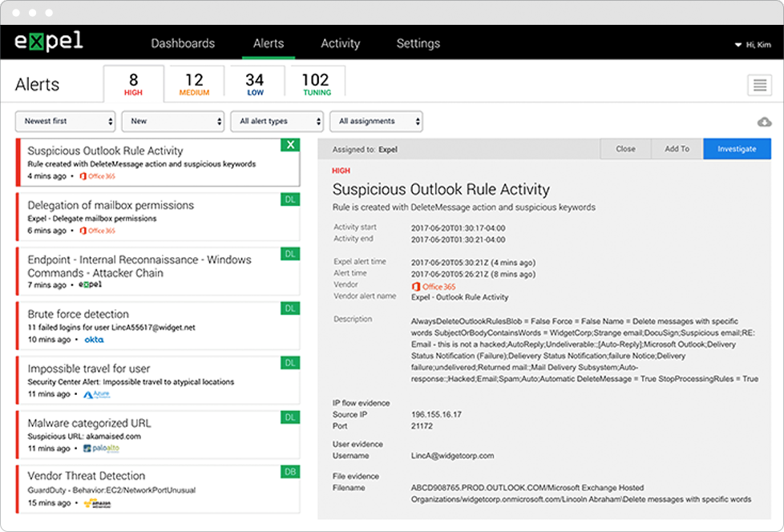The height and width of the screenshot is (532, 784).
Task: Select the Brute force detection alert
Action: coord(158,326)
